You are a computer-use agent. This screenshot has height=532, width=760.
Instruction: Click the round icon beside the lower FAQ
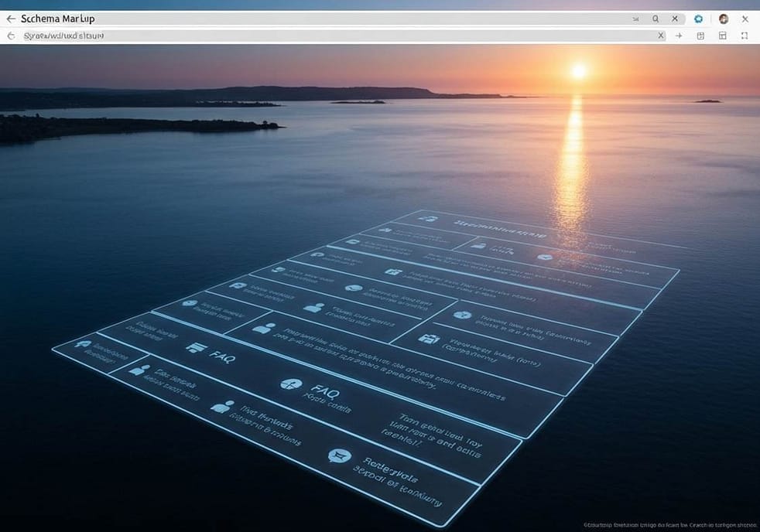(x=291, y=384)
